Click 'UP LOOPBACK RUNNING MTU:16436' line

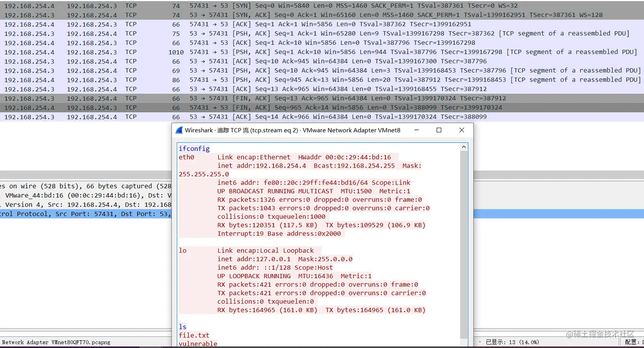[x=294, y=276]
